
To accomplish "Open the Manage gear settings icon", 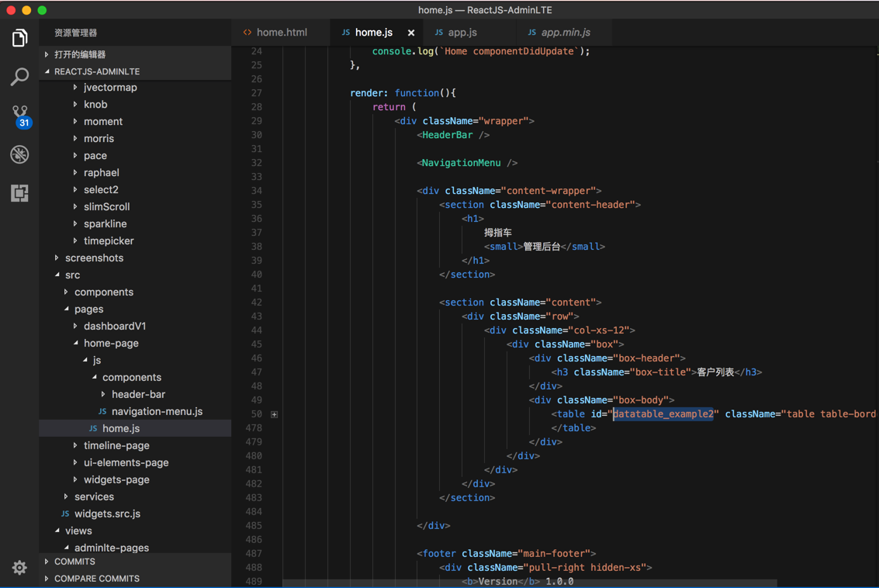I will (x=19, y=568).
